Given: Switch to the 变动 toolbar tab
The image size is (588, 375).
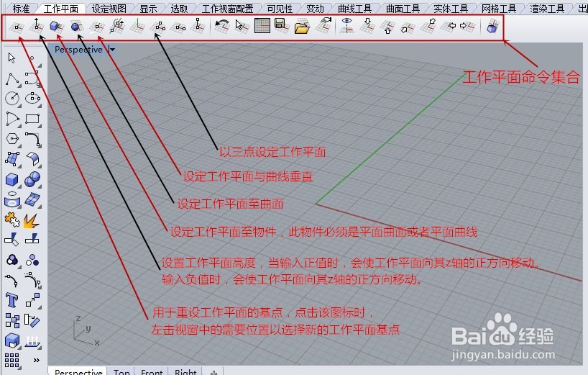Looking at the screenshot, I should [x=315, y=8].
